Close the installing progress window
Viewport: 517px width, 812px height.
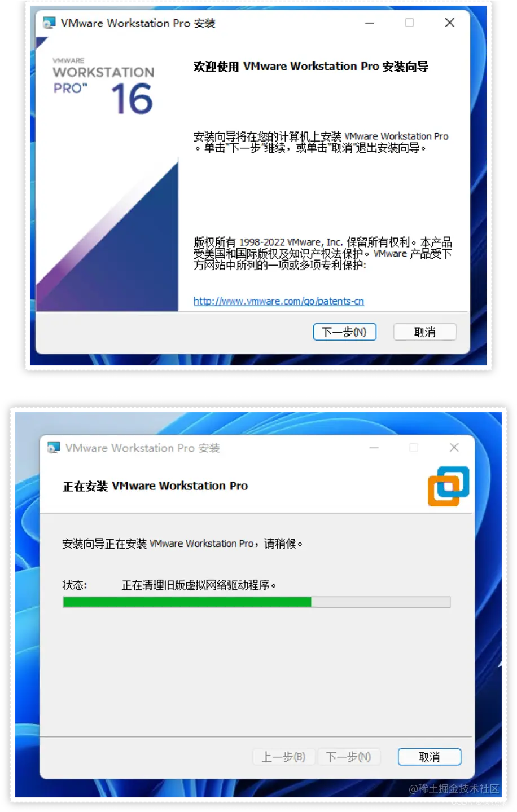click(454, 447)
